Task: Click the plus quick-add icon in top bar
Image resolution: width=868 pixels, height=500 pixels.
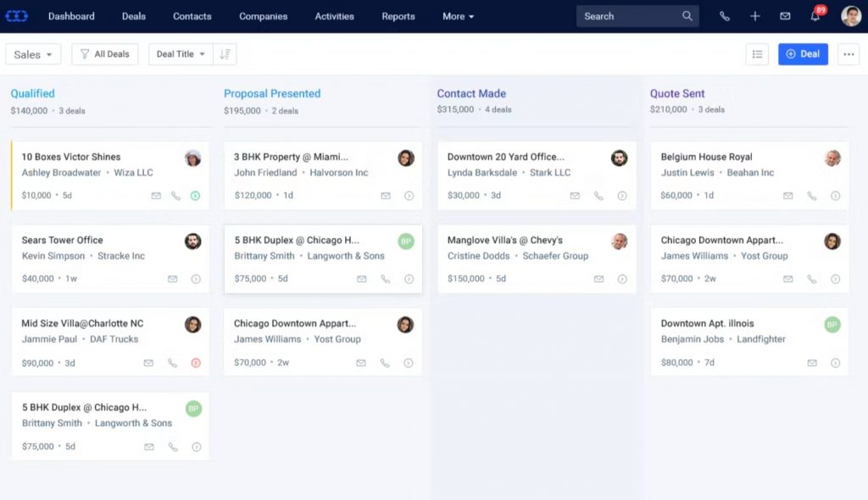Action: point(754,16)
